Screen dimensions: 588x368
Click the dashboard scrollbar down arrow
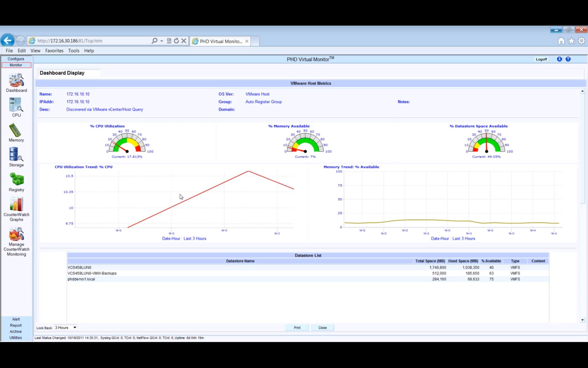click(x=582, y=320)
